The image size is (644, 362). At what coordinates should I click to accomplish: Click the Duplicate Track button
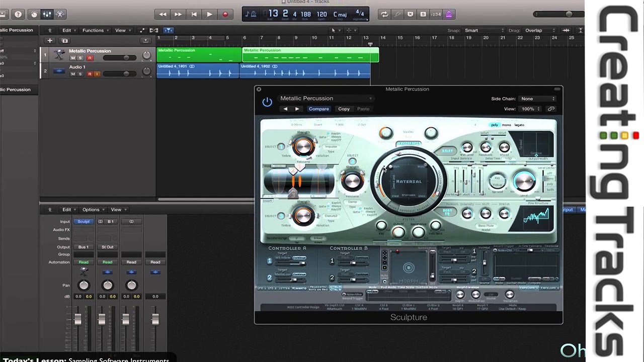coord(64,41)
